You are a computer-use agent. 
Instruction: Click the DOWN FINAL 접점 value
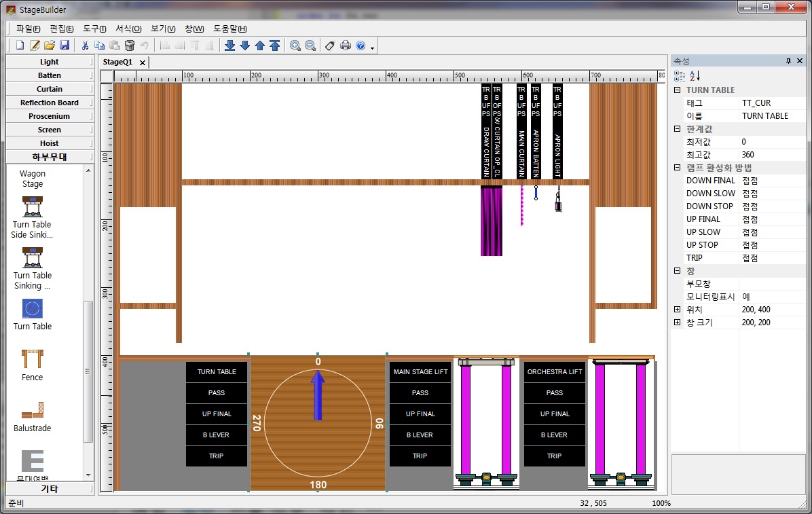pos(772,181)
